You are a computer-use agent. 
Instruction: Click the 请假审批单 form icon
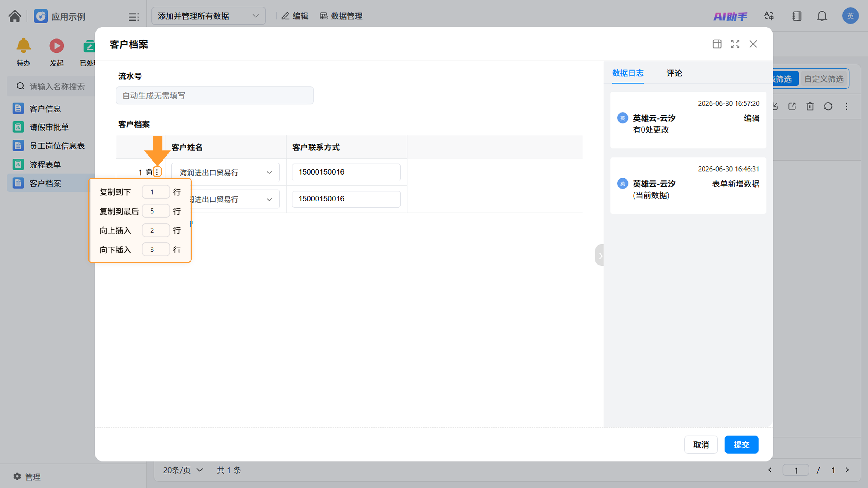[x=18, y=127]
